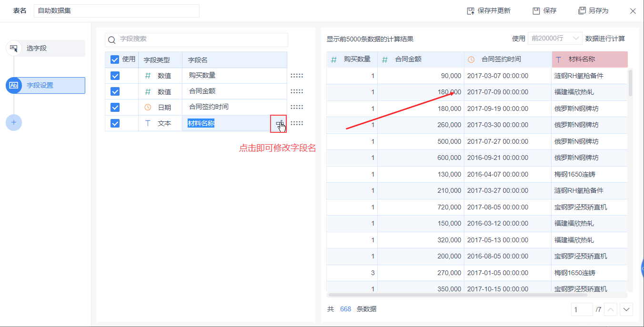Click the 720,000 amount cell
The width and height of the screenshot is (644, 327).
[x=421, y=207]
